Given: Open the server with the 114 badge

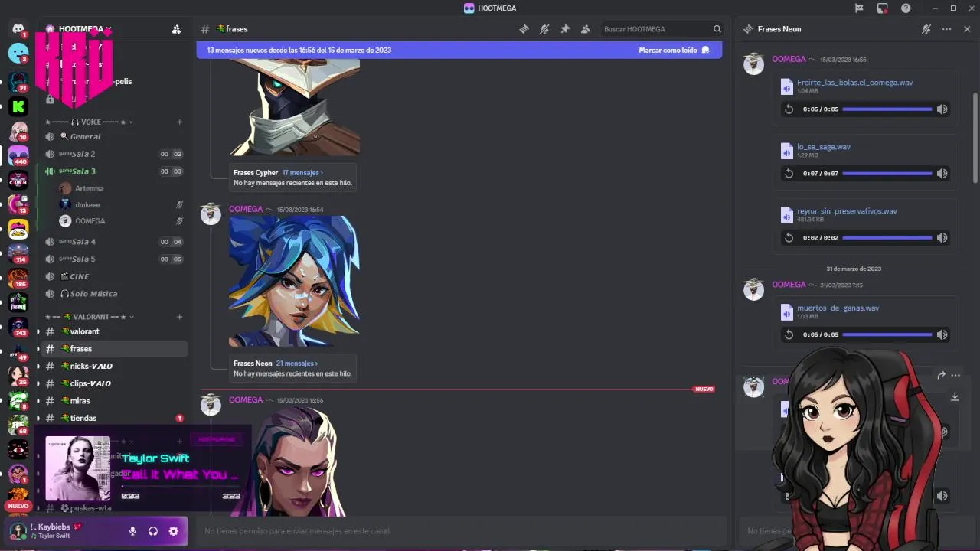Looking at the screenshot, I should point(18,253).
